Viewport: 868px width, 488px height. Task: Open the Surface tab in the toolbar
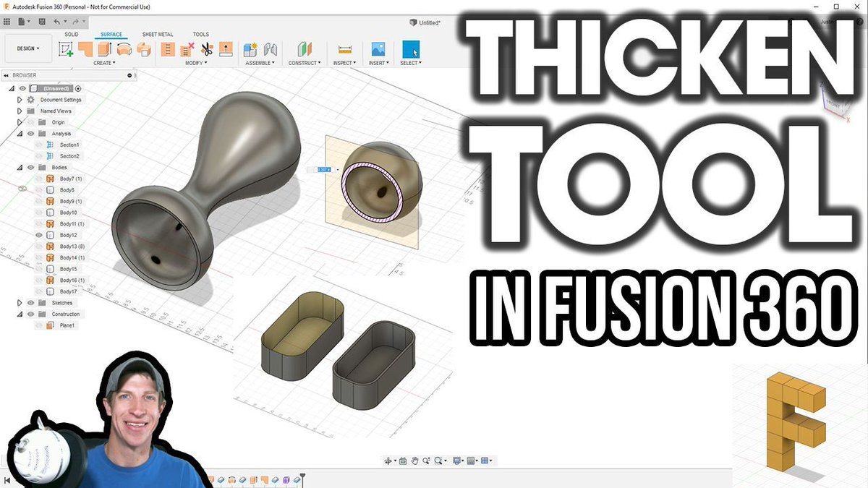111,34
